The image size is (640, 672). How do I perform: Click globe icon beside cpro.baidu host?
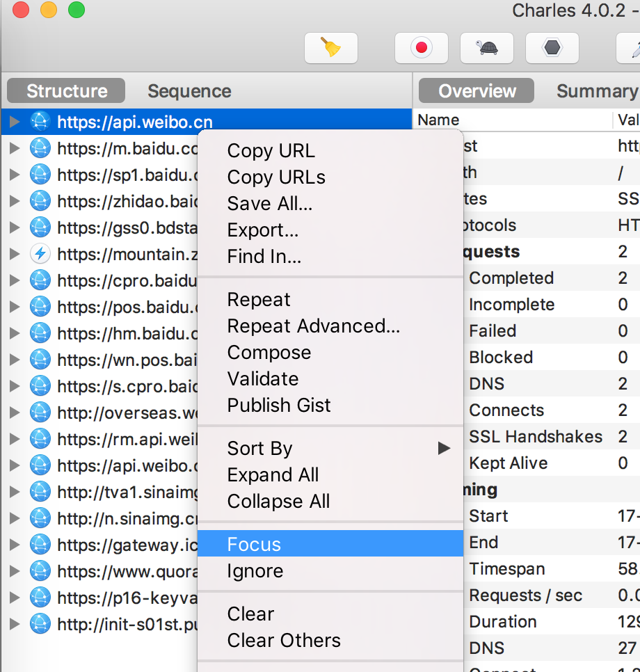40,280
